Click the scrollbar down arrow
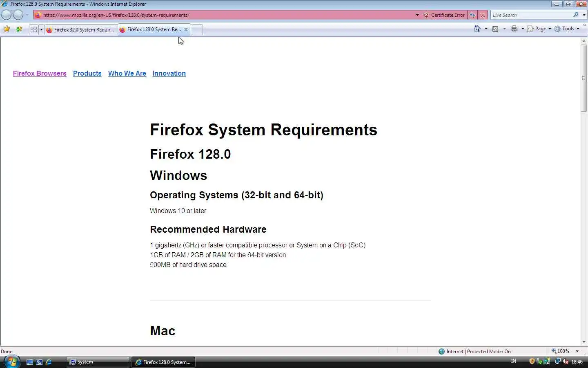 [x=584, y=342]
